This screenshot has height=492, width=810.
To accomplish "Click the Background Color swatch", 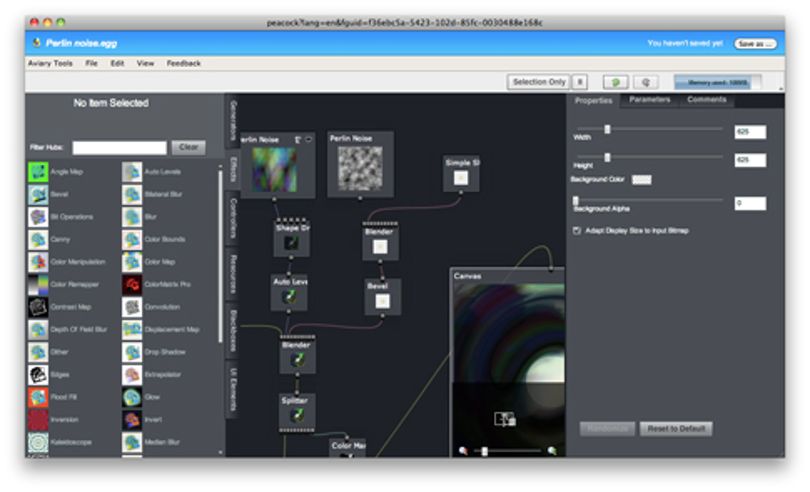I will (642, 179).
